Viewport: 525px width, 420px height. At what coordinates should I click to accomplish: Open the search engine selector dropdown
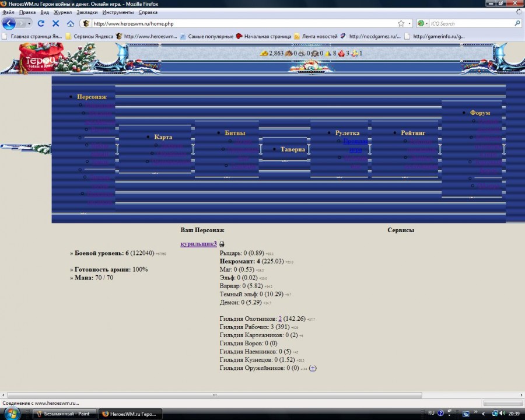point(422,23)
